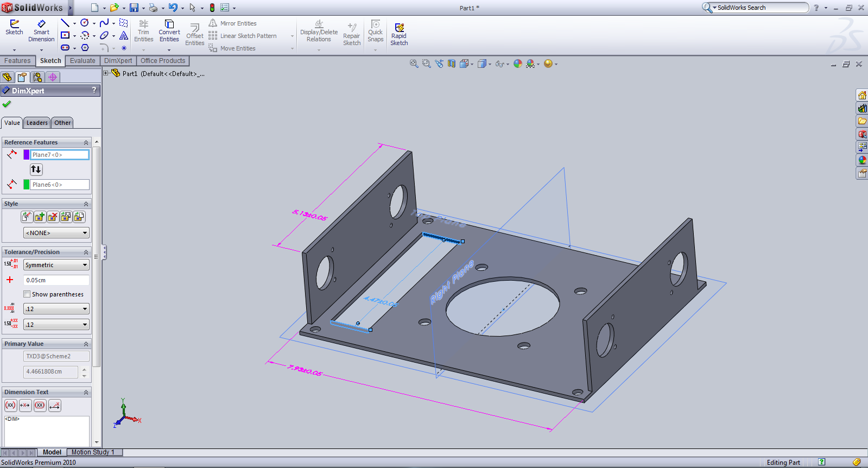The height and width of the screenshot is (468, 868).
Task: Click the SolidWorks Search box
Action: click(761, 8)
